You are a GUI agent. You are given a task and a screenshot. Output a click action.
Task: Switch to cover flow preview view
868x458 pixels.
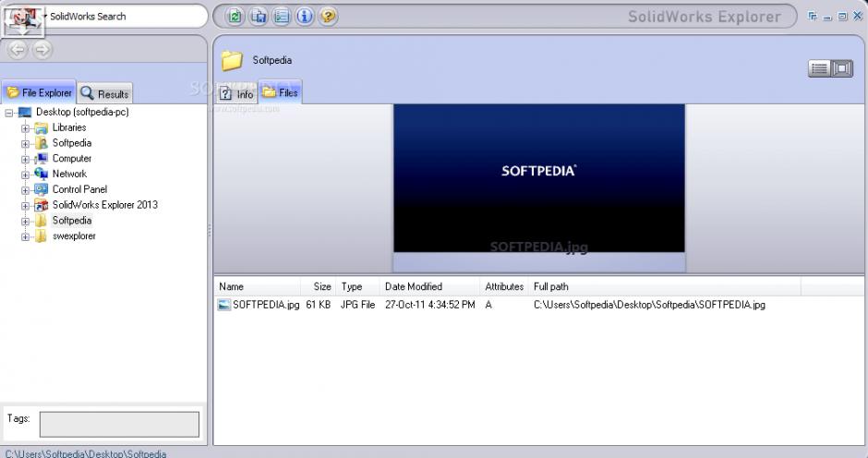coord(842,68)
